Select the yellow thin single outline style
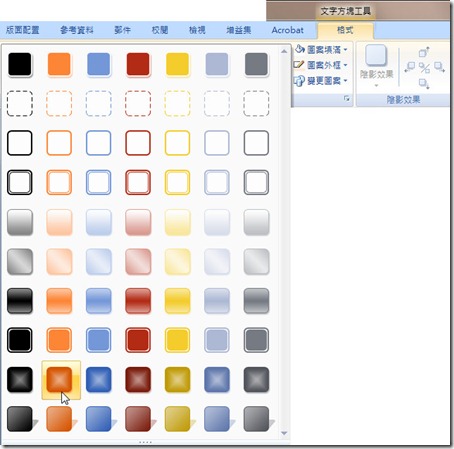 [177, 143]
